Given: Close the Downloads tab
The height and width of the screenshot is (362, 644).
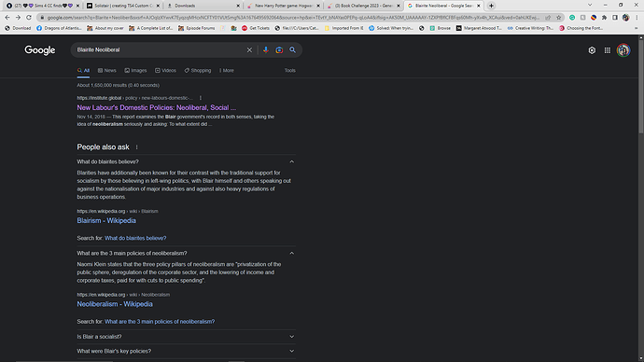Looking at the screenshot, I should 238,6.
